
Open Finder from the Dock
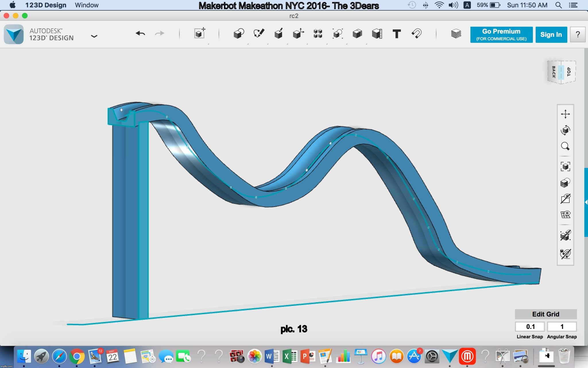tap(24, 356)
